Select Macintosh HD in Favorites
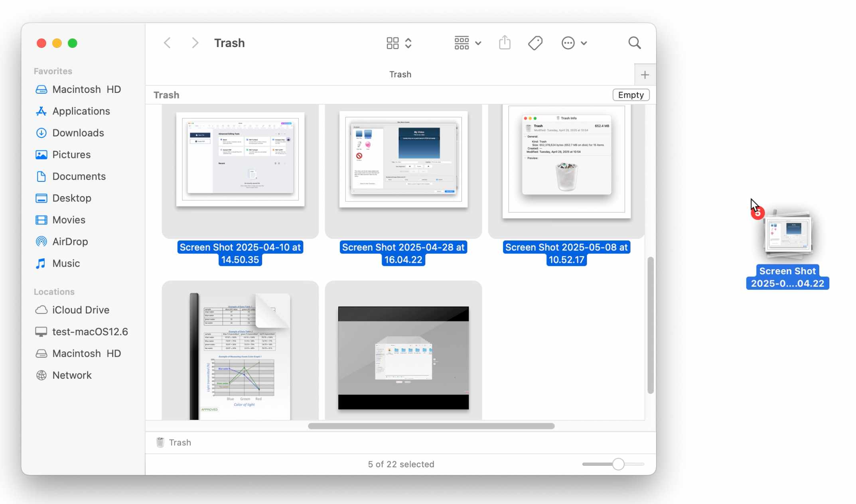Image resolution: width=856 pixels, height=504 pixels. click(87, 89)
